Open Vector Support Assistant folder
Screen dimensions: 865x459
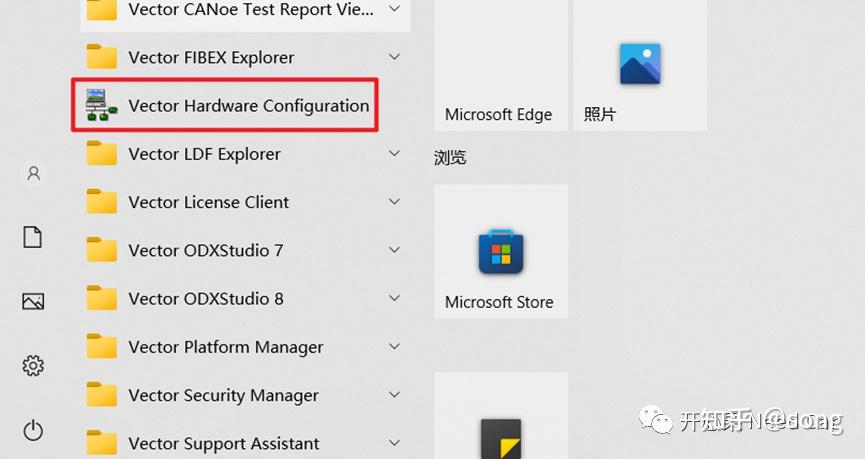223,443
